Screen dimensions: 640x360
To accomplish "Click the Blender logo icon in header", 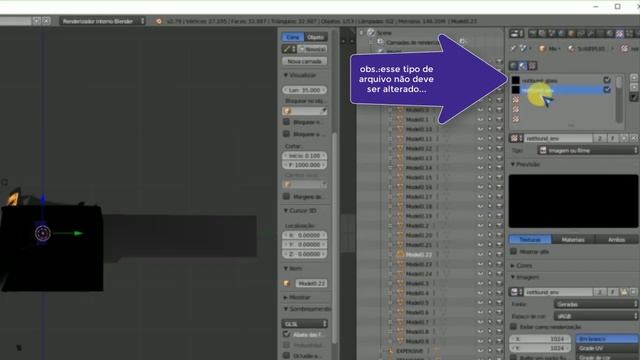I will (x=158, y=21).
